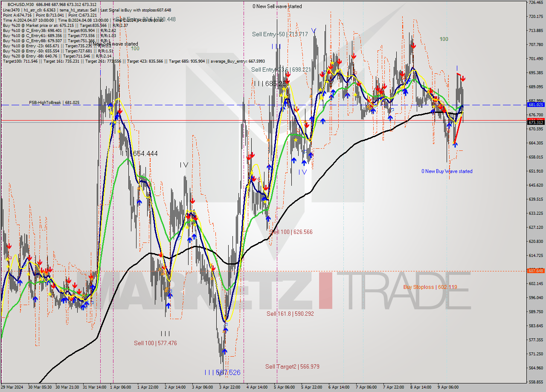This screenshot has height=392, width=546.
Task: Click the '5 Apr 06:00' time axis label
Action: pyautogui.click(x=284, y=387)
